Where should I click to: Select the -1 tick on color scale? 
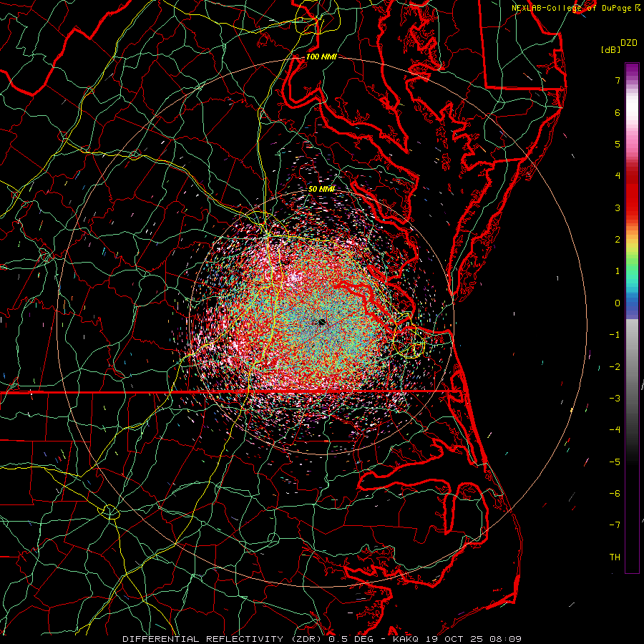coord(615,335)
